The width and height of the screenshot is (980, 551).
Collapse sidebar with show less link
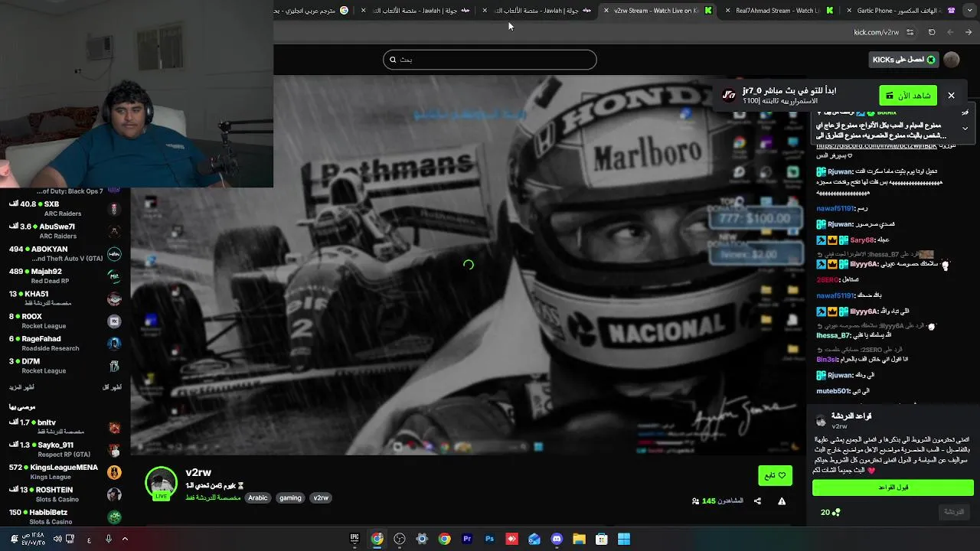pyautogui.click(x=113, y=387)
